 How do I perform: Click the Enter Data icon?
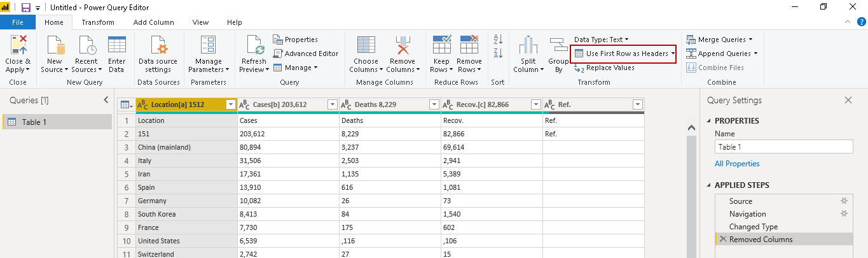tap(116, 46)
